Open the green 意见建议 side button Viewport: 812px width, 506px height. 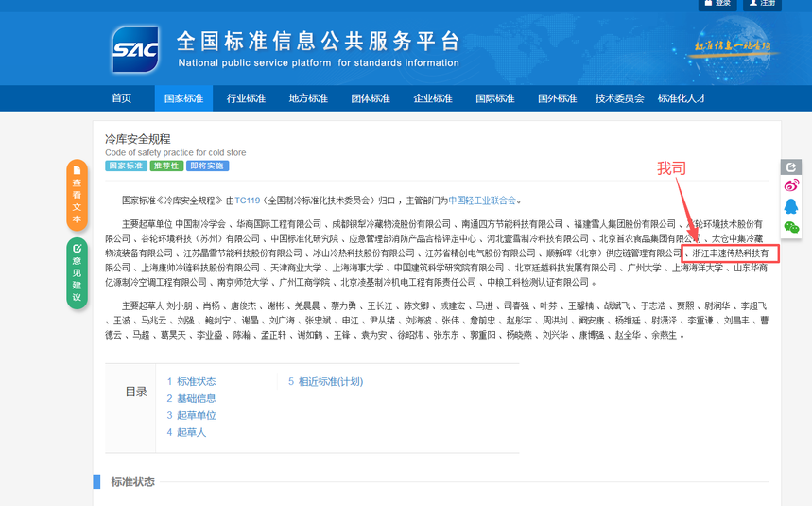coord(77,272)
